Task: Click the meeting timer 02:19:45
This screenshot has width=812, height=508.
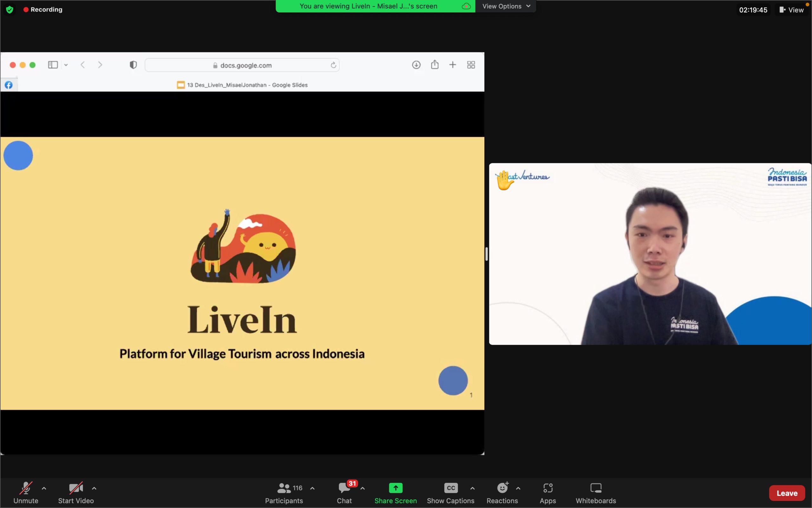Action: (753, 10)
